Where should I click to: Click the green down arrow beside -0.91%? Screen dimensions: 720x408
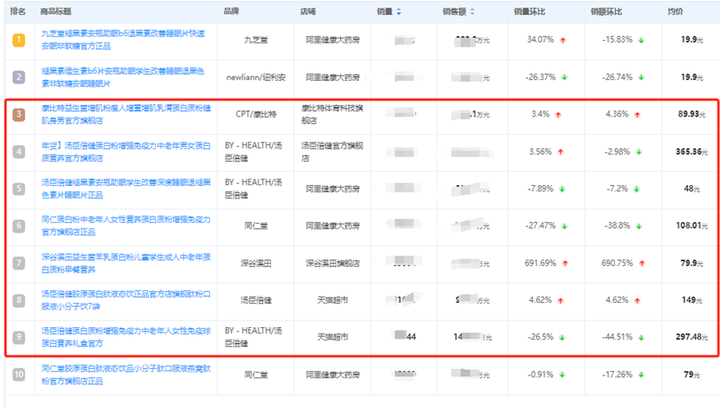562,375
